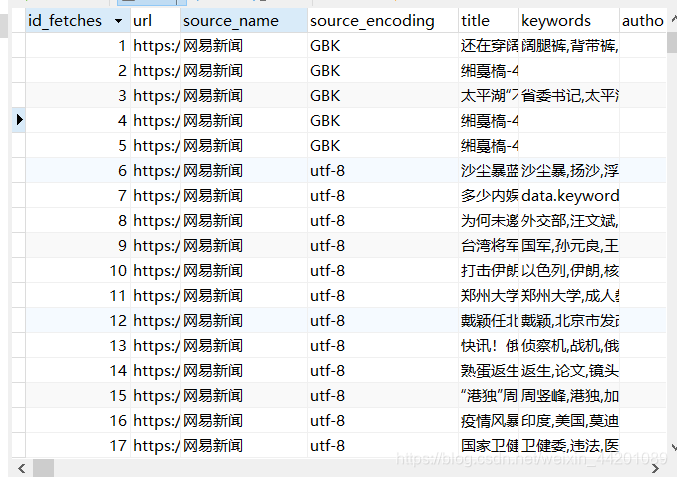Click the keywords cell '印度,美国,莫迪'
The image size is (677, 477).
coord(569,420)
